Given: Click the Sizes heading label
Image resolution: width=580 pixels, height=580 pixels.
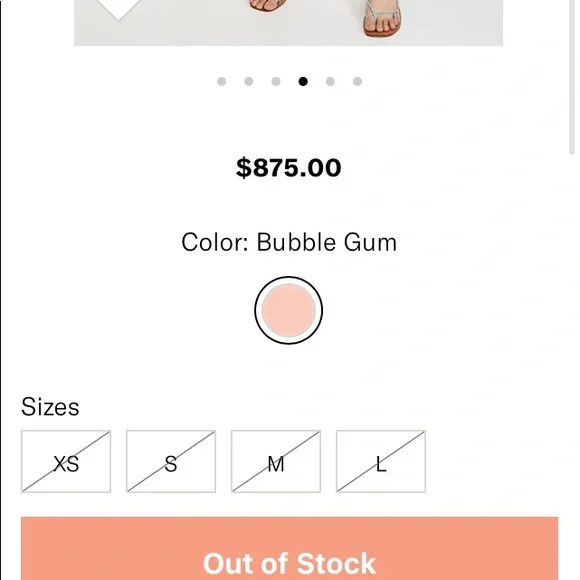Looking at the screenshot, I should point(50,407).
